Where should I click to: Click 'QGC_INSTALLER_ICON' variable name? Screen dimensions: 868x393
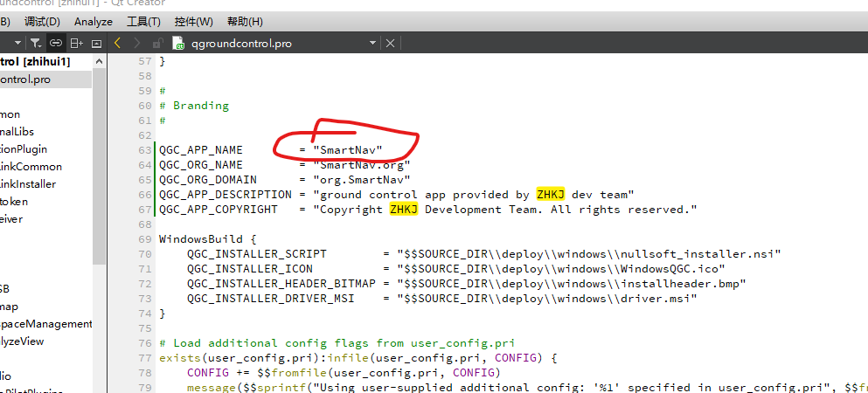click(250, 269)
